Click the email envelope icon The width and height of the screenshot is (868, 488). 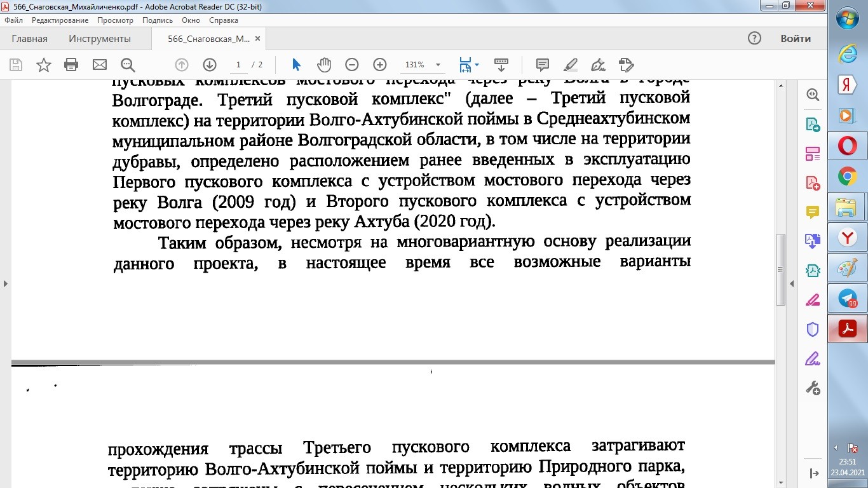tap(100, 65)
